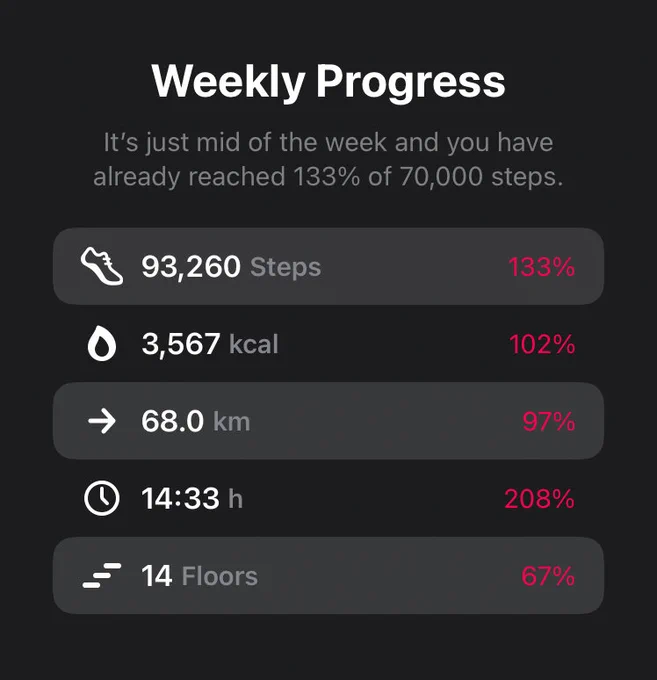Click the Weekly Progress heading
Screen dimensions: 657x680
pos(328,82)
